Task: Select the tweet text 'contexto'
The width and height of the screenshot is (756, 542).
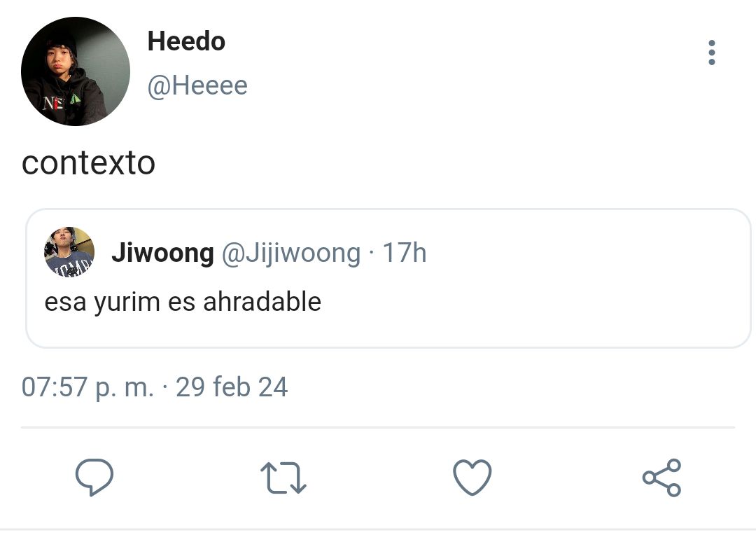Action: (x=88, y=163)
